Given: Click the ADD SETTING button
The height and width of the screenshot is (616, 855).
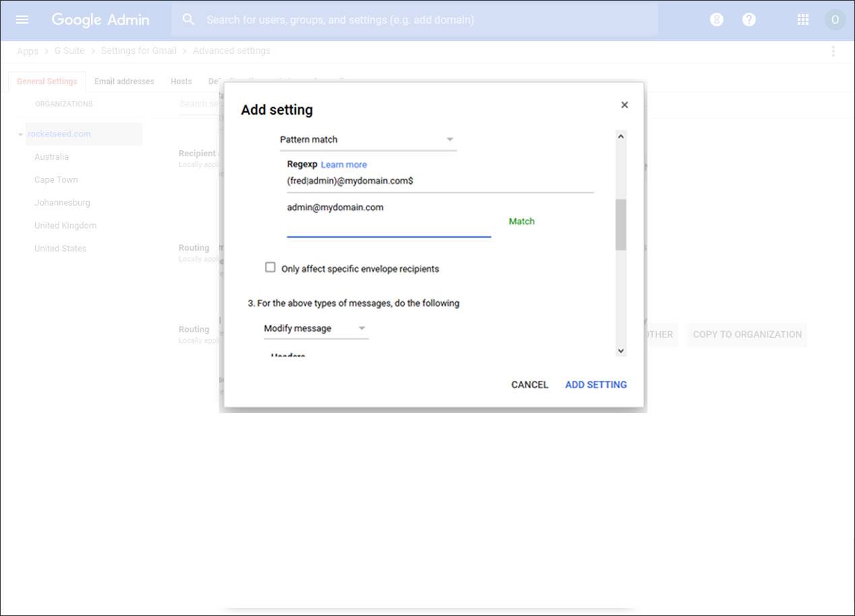Looking at the screenshot, I should point(596,385).
